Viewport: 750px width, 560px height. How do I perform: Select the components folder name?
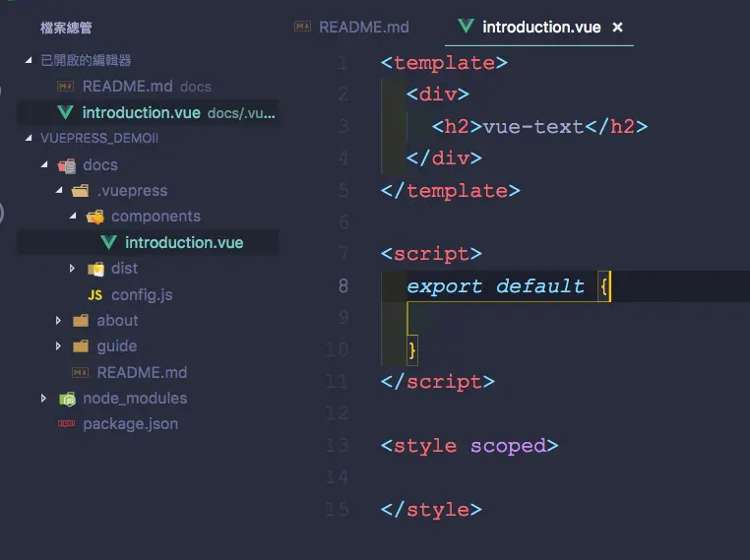point(156,217)
